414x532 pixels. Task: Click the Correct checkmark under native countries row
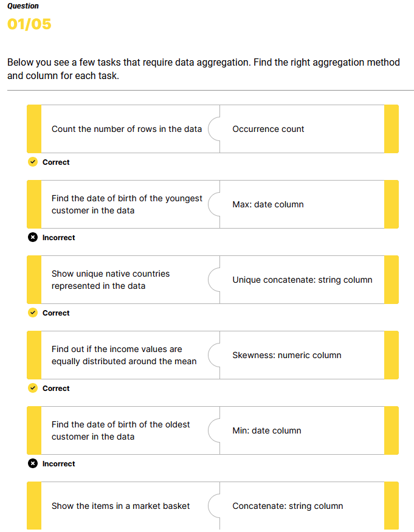pyautogui.click(x=32, y=313)
